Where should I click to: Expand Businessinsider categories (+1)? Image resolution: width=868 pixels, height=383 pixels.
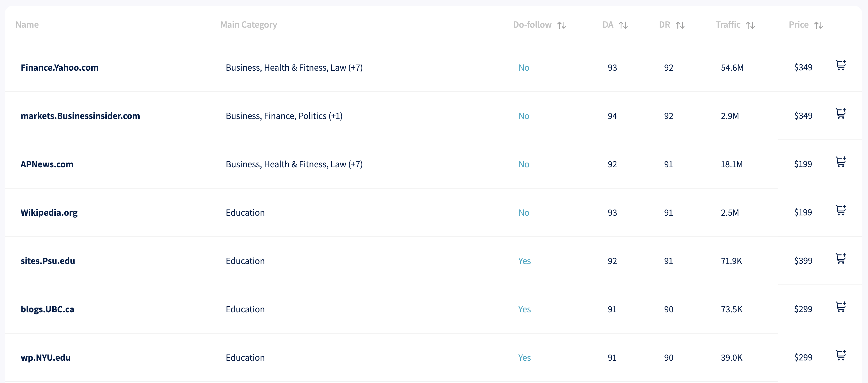pyautogui.click(x=335, y=116)
